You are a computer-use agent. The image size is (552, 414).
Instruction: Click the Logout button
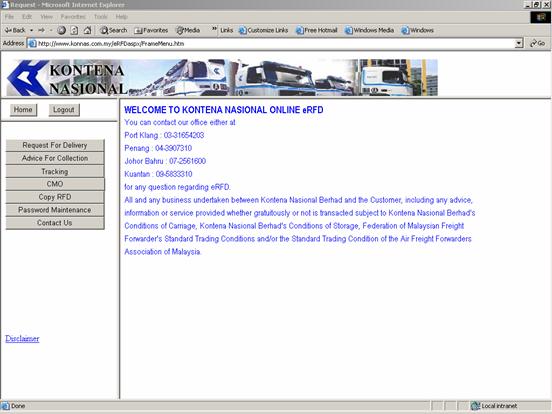coord(64,110)
